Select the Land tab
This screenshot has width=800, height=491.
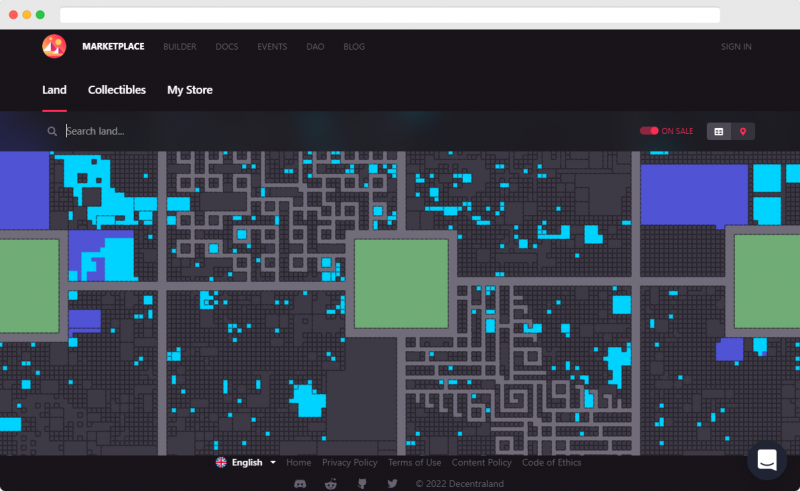pos(54,90)
